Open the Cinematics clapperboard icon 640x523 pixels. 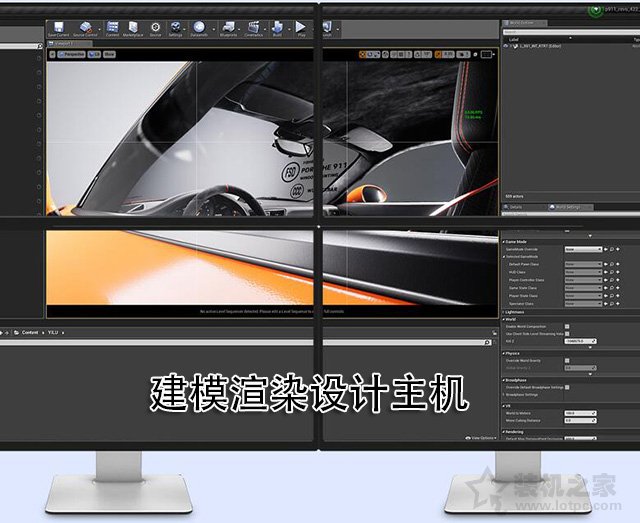coord(253,28)
